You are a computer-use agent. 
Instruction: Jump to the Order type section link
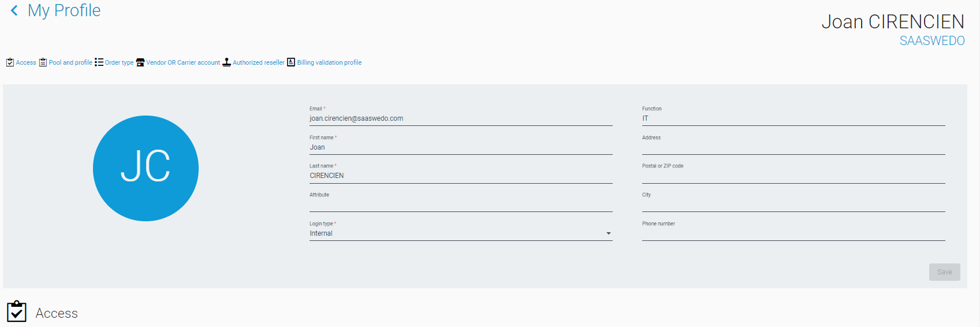click(119, 62)
